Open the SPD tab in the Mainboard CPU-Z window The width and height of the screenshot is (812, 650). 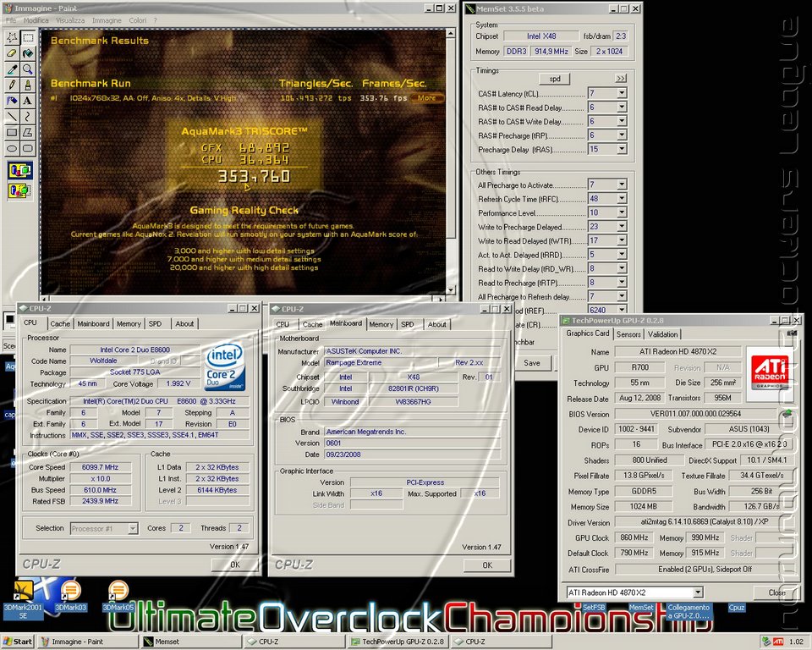(x=408, y=324)
